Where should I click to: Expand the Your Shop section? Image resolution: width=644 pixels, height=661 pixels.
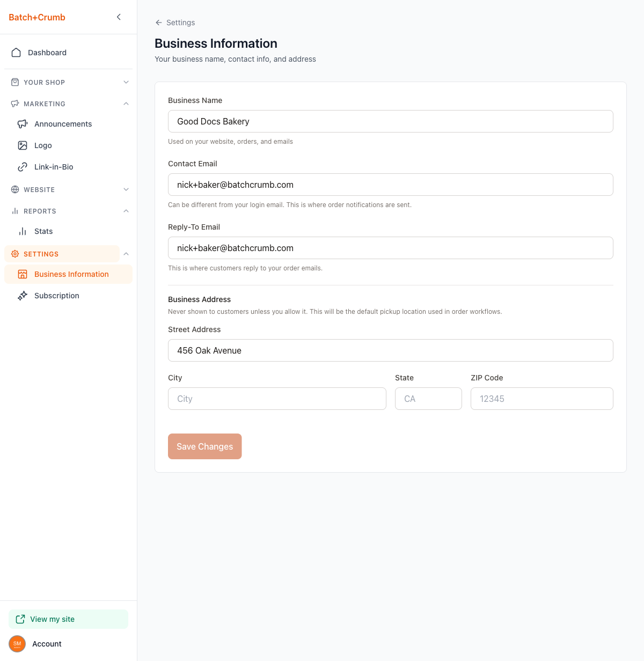click(x=126, y=82)
